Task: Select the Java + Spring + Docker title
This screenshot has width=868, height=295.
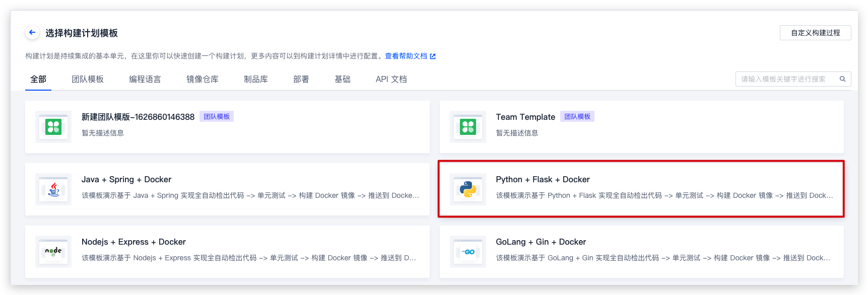Action: coord(126,179)
